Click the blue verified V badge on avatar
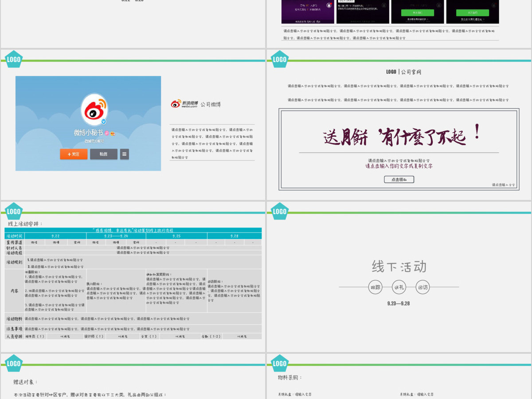This screenshot has width=532, height=399. 104,121
